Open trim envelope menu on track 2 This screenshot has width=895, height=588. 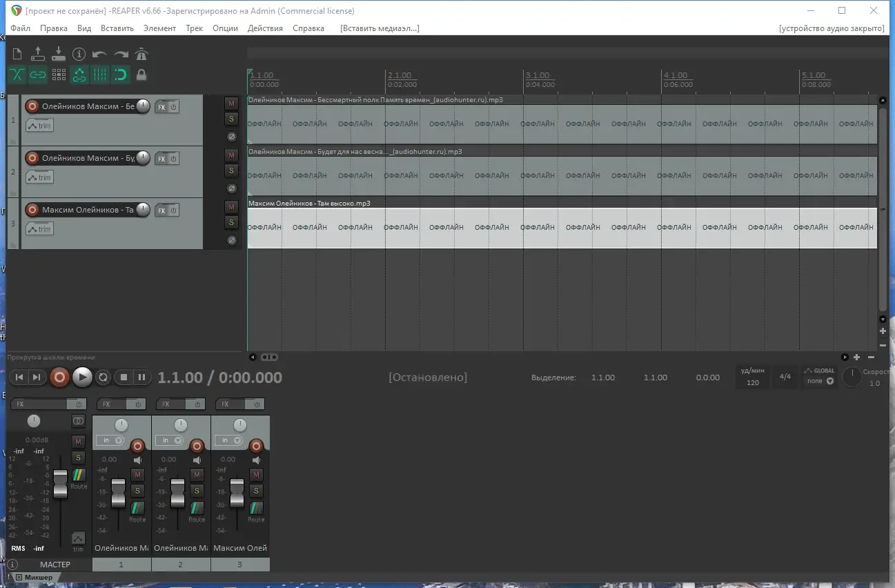click(x=39, y=177)
